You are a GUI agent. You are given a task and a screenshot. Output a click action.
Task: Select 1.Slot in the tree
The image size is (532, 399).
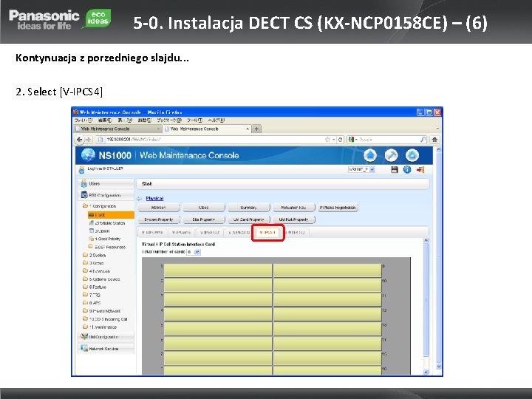pyautogui.click(x=111, y=215)
